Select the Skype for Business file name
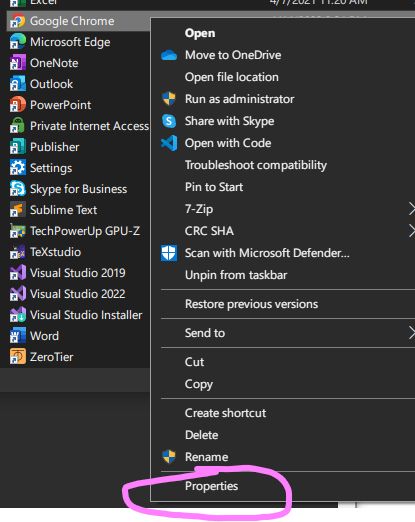Viewport: 415px width, 522px height. point(78,189)
